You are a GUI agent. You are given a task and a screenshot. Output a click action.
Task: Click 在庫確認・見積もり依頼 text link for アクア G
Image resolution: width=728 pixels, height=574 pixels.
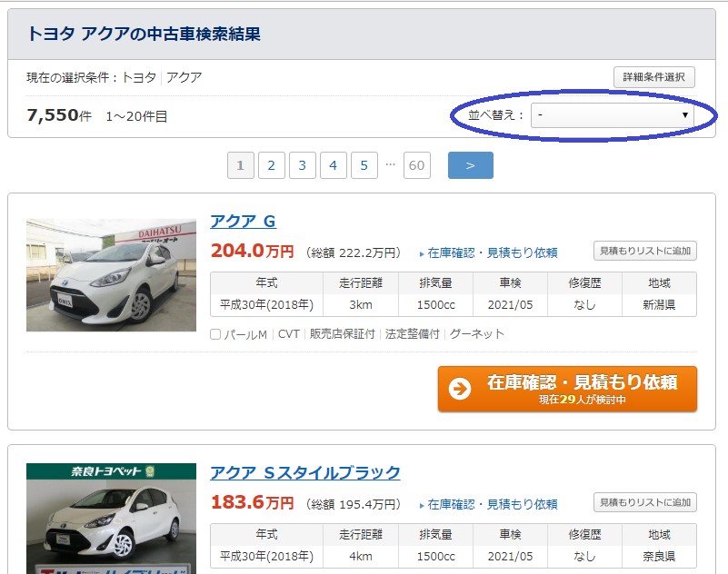[x=492, y=252]
